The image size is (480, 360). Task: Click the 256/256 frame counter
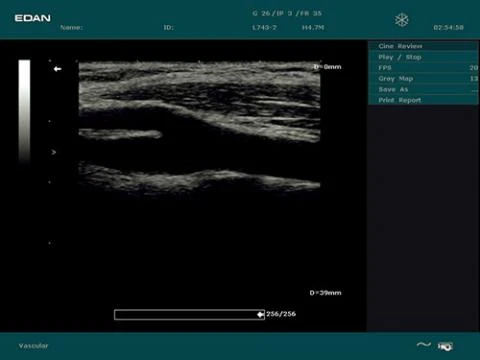tap(281, 314)
